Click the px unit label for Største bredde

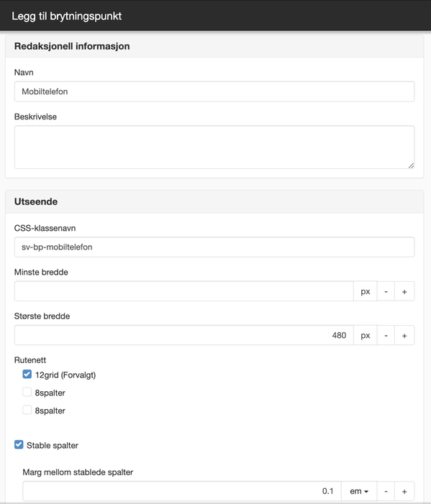[365, 335]
